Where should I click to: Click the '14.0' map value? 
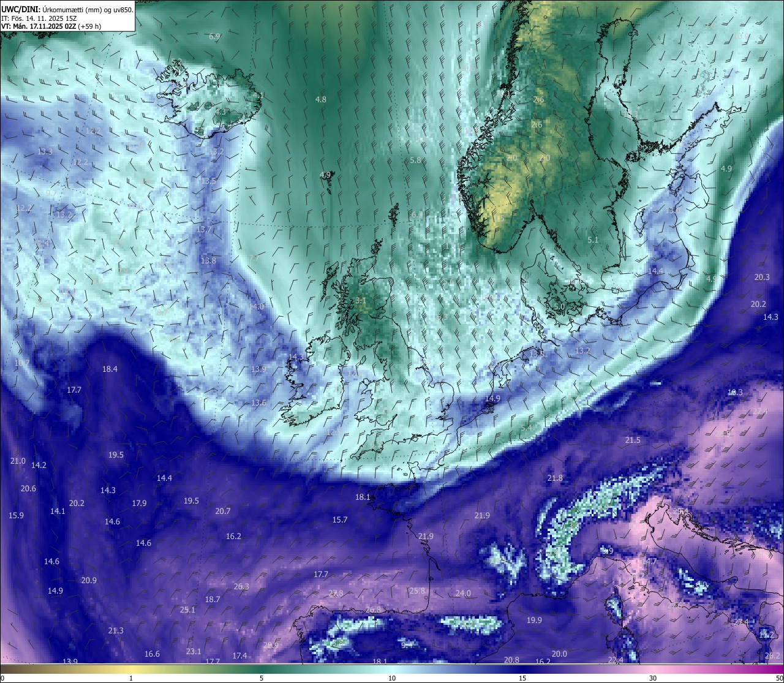pyautogui.click(x=256, y=306)
